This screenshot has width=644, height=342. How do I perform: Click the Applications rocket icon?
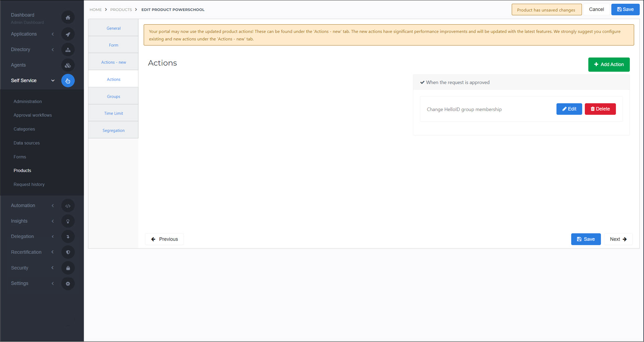[68, 34]
